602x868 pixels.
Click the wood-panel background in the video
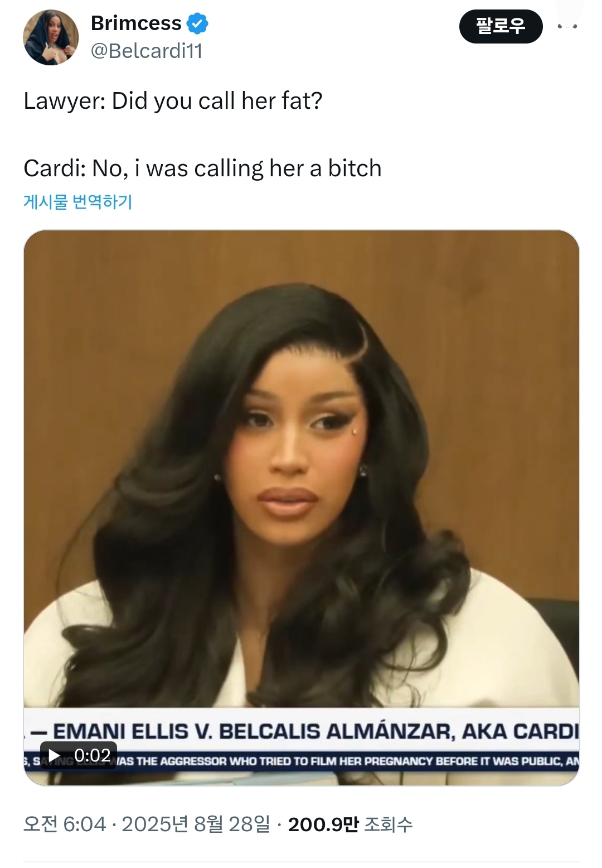click(111, 312)
